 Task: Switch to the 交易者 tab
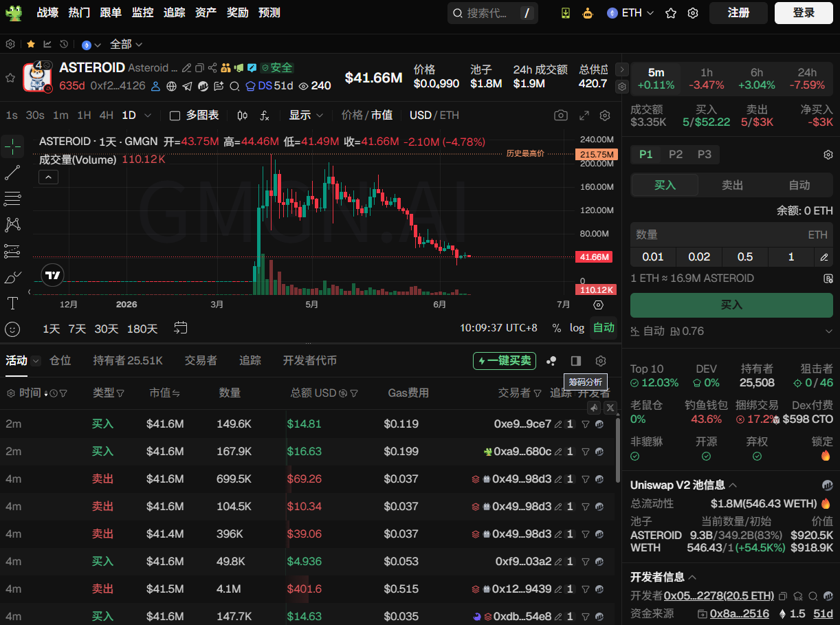point(201,360)
